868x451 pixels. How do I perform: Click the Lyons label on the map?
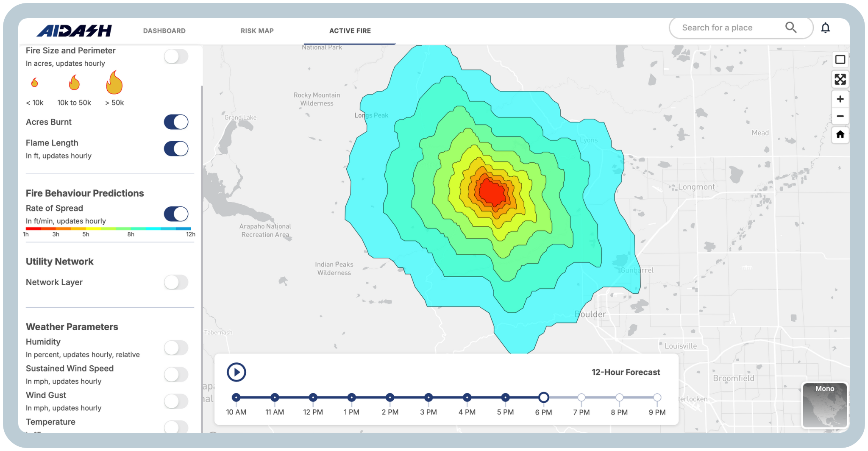(x=589, y=140)
